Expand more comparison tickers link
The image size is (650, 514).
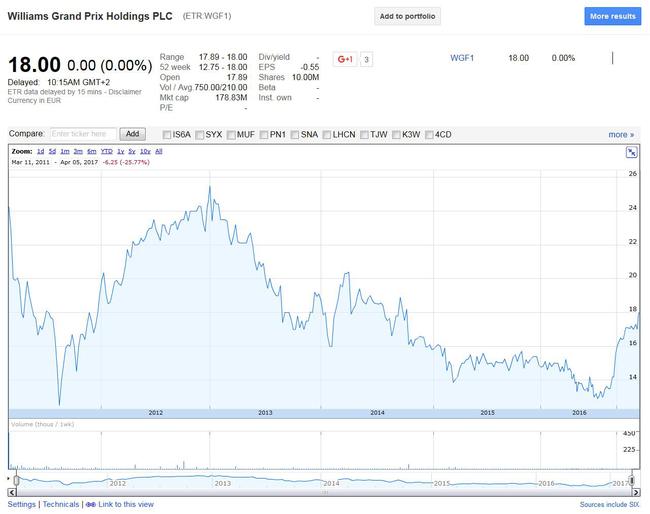621,135
